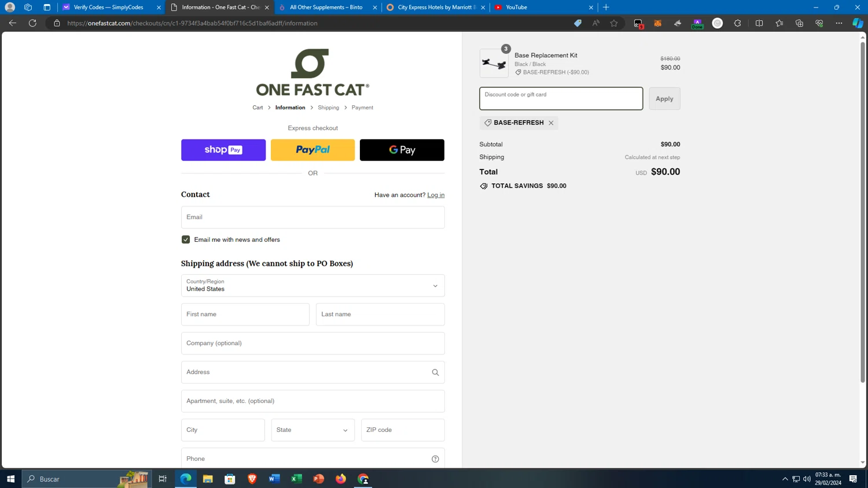868x488 pixels.
Task: Open Copilot sidebar icon
Action: [x=858, y=23]
